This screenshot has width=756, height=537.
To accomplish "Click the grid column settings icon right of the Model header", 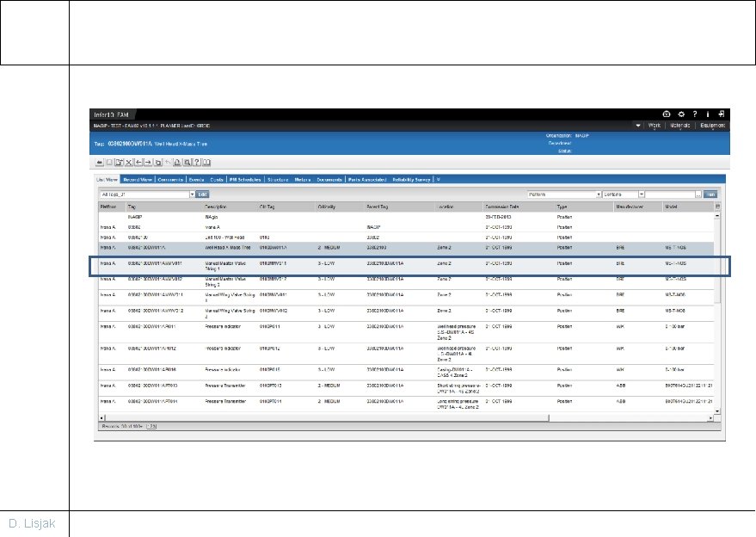I will tap(717, 207).
